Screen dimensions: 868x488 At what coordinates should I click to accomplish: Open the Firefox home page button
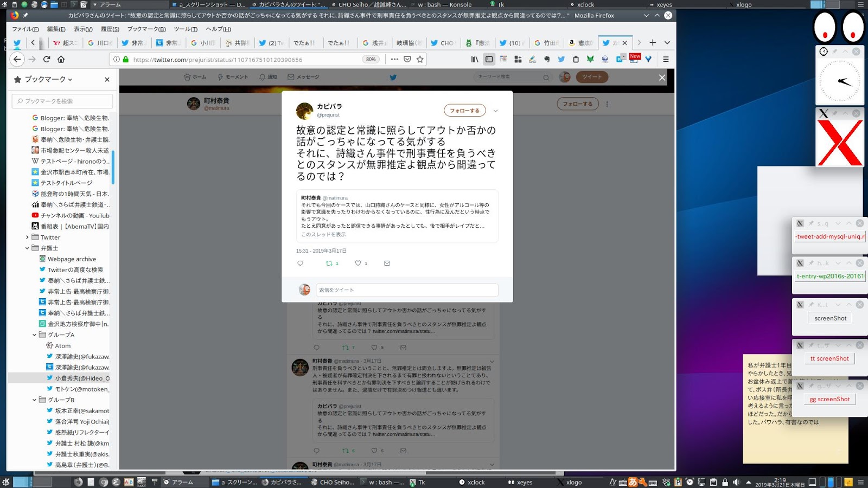point(61,59)
